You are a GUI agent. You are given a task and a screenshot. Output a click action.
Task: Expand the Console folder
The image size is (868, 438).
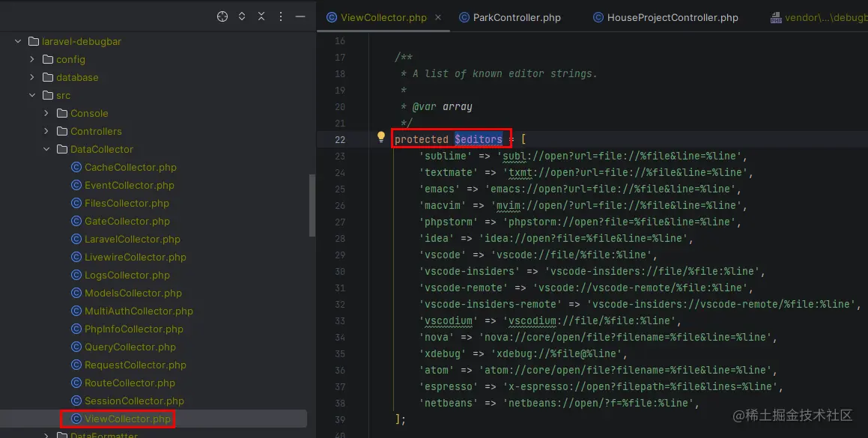pos(46,113)
